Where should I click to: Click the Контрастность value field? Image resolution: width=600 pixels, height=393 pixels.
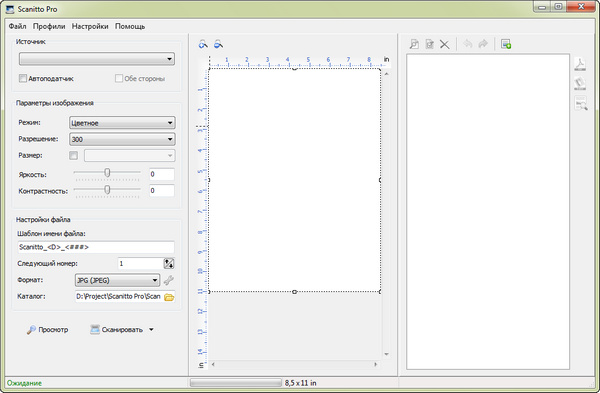[x=161, y=191]
